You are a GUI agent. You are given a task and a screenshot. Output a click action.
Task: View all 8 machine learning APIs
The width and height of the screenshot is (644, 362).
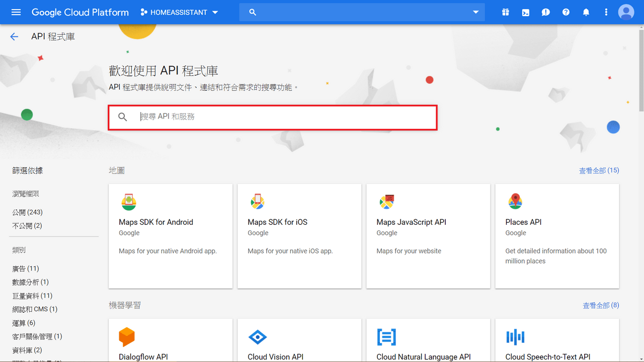tap(601, 306)
